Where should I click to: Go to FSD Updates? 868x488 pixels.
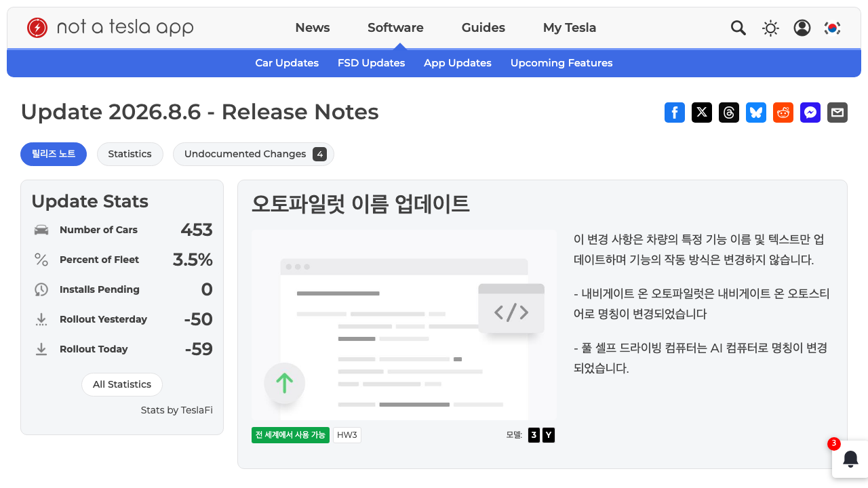click(372, 63)
